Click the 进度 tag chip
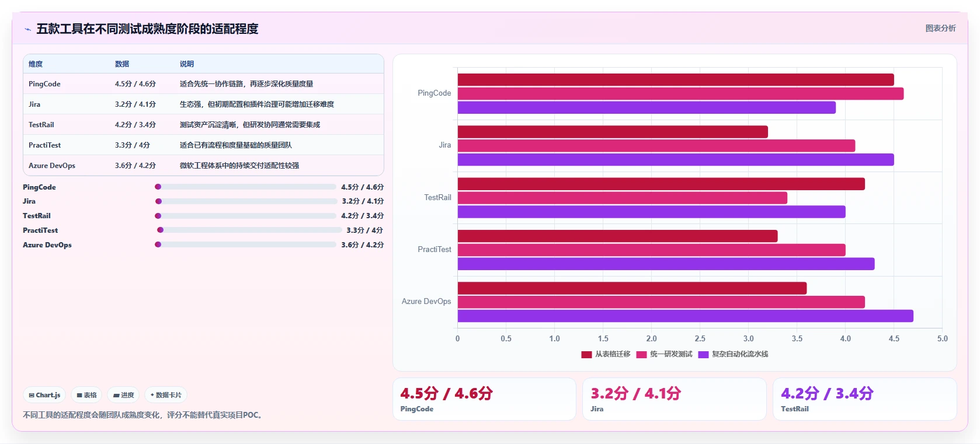 (124, 395)
